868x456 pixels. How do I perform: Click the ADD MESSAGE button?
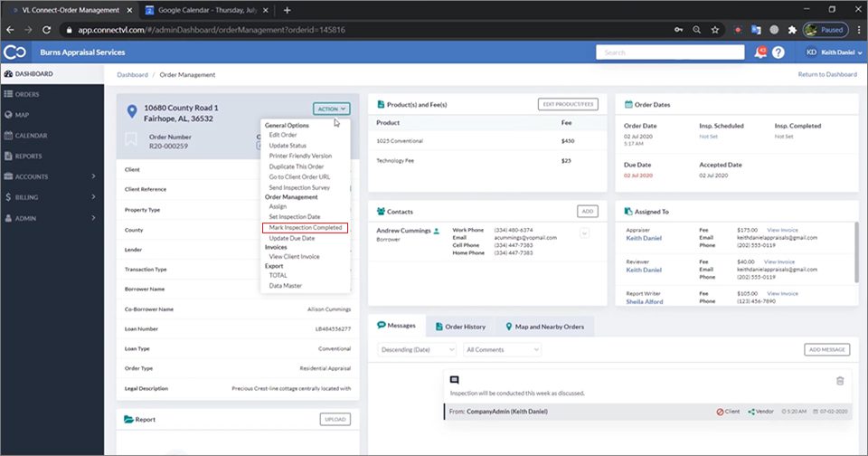[827, 349]
